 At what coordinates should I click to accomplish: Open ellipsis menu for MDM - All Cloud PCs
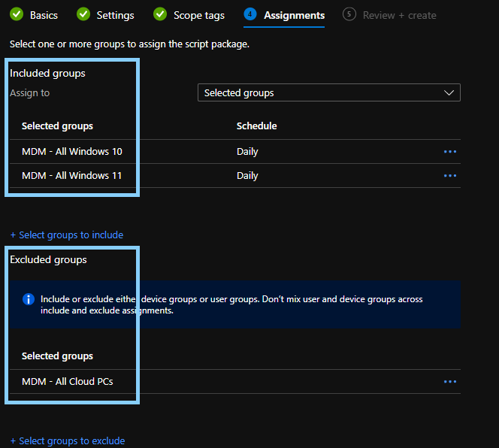coord(450,382)
